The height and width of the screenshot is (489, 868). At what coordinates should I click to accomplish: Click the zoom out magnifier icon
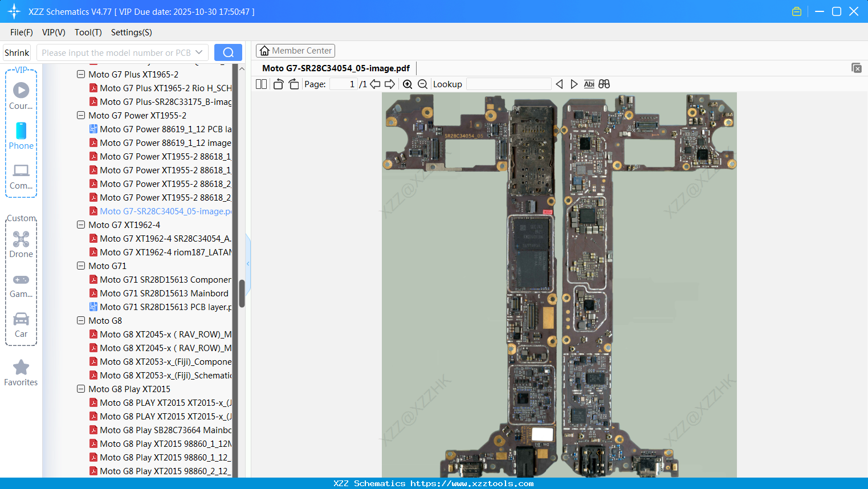pyautogui.click(x=422, y=84)
